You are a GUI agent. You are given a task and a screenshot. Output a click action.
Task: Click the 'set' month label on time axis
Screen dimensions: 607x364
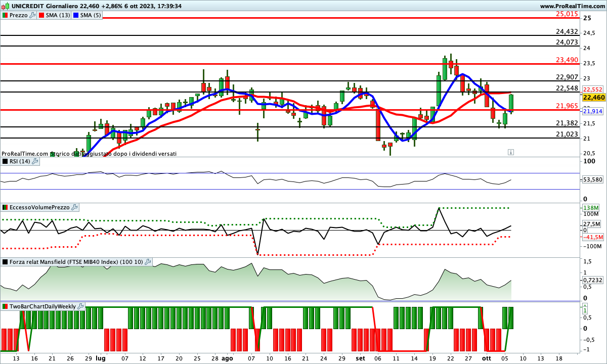360,357
